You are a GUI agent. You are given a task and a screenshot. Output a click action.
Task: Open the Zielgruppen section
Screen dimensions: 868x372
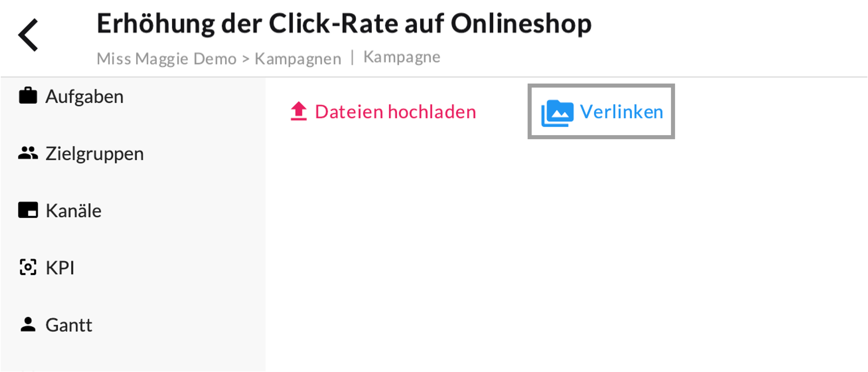click(x=133, y=153)
